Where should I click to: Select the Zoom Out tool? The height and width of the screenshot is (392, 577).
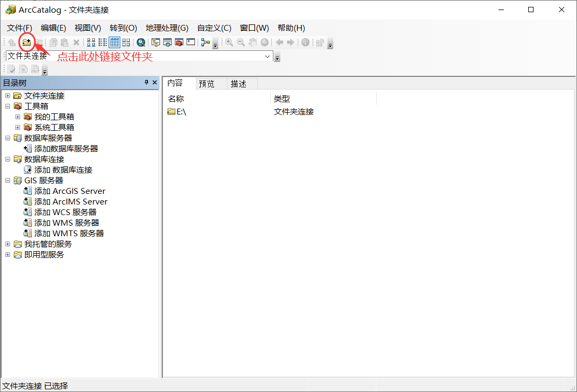(x=241, y=42)
